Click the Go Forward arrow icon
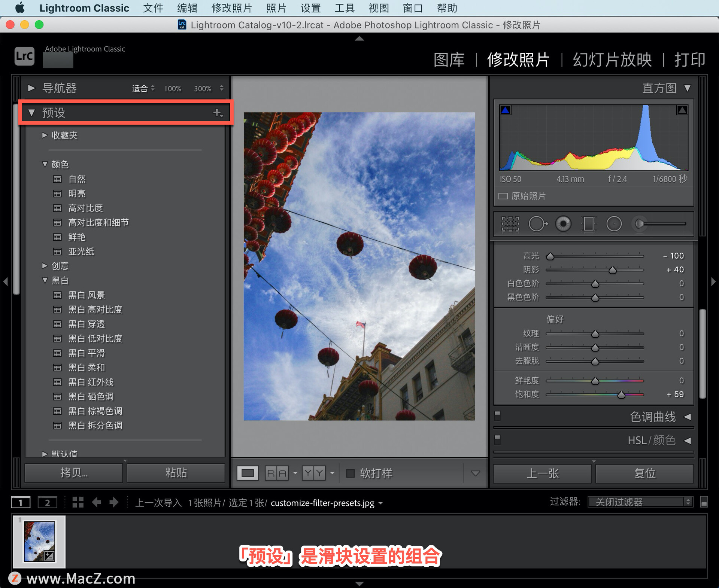719x588 pixels. click(x=114, y=502)
